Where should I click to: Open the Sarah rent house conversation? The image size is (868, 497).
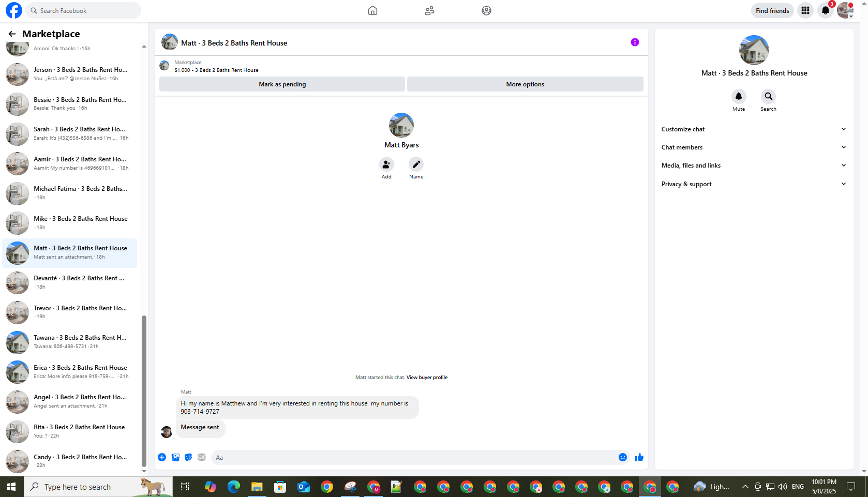[70, 133]
